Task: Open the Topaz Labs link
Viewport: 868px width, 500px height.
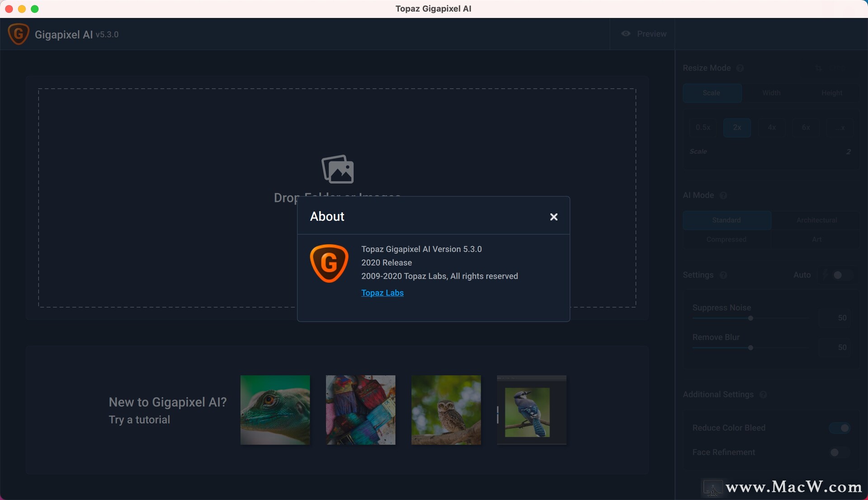Action: click(382, 293)
